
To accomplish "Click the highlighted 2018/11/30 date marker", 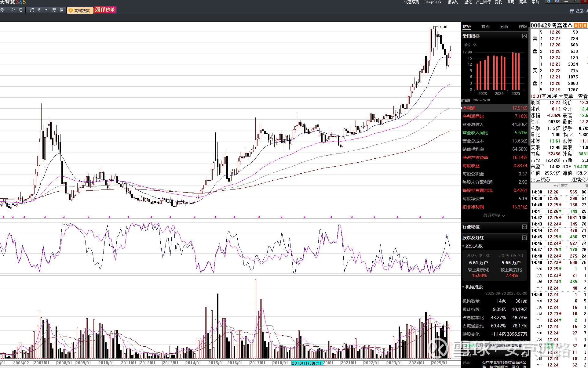I will click(x=307, y=363).
